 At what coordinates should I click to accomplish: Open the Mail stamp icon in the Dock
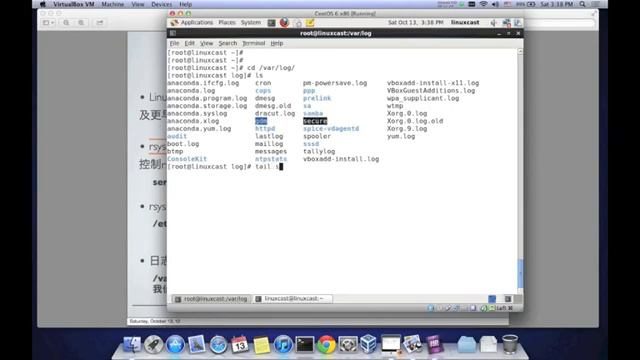click(x=197, y=344)
